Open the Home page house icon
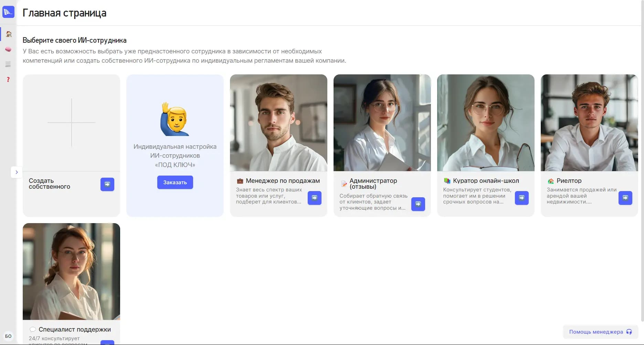 [x=9, y=34]
